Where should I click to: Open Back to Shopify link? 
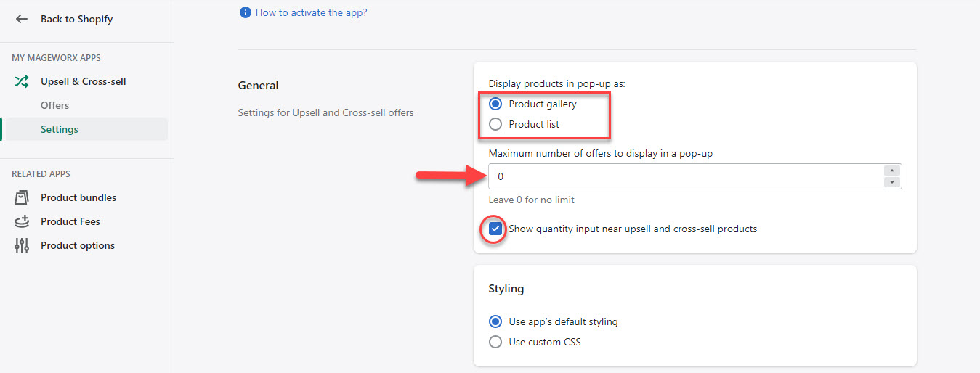click(76, 19)
